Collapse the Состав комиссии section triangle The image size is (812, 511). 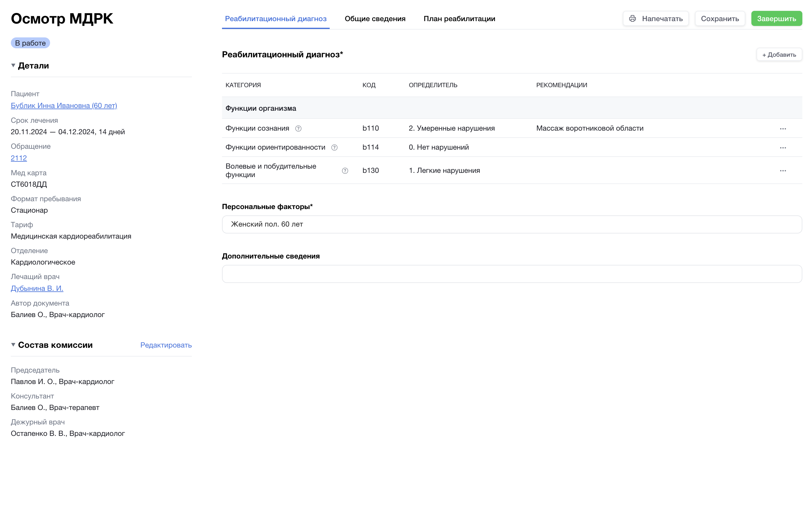pos(13,345)
